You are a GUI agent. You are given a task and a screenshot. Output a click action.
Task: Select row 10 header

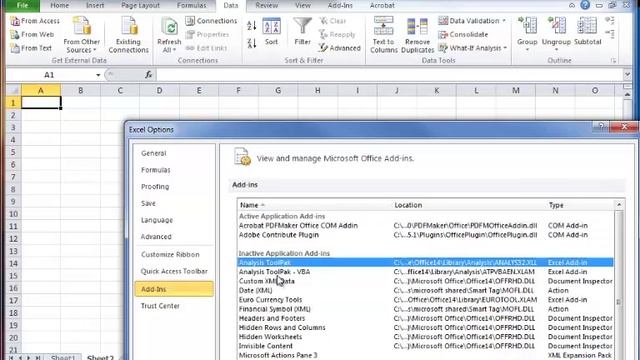(13, 214)
